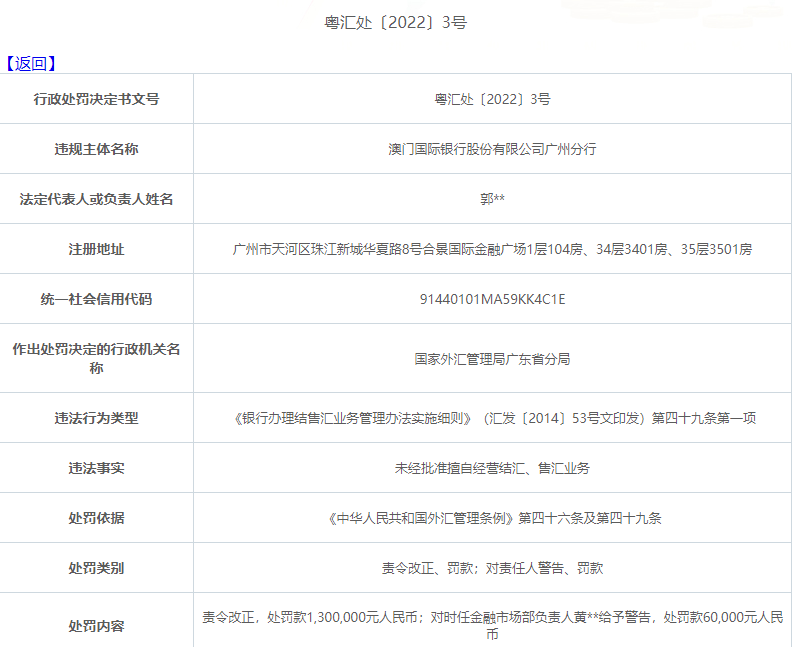Click the 作出处罚决定的行政机关名称 label
Image resolution: width=792 pixels, height=647 pixels.
[96, 358]
